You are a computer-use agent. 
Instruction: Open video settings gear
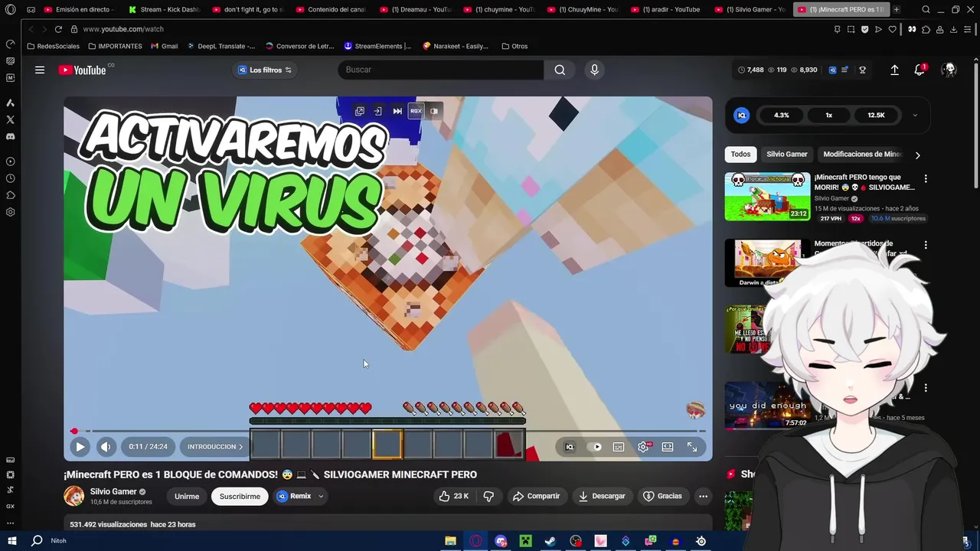643,447
